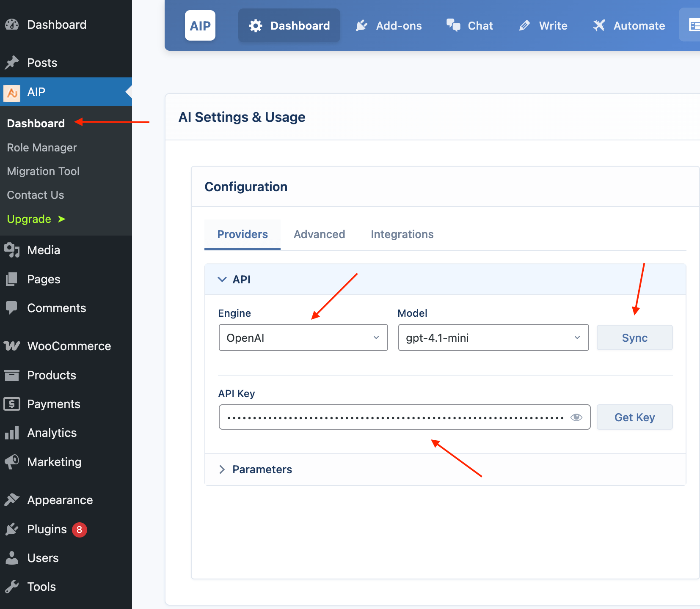
Task: Switch to Providers tab
Action: coord(243,234)
